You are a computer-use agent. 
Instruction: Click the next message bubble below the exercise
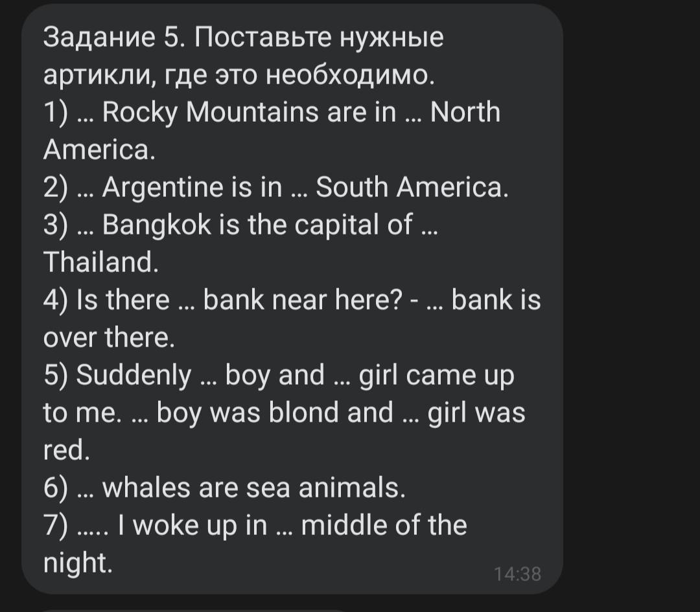194,609
